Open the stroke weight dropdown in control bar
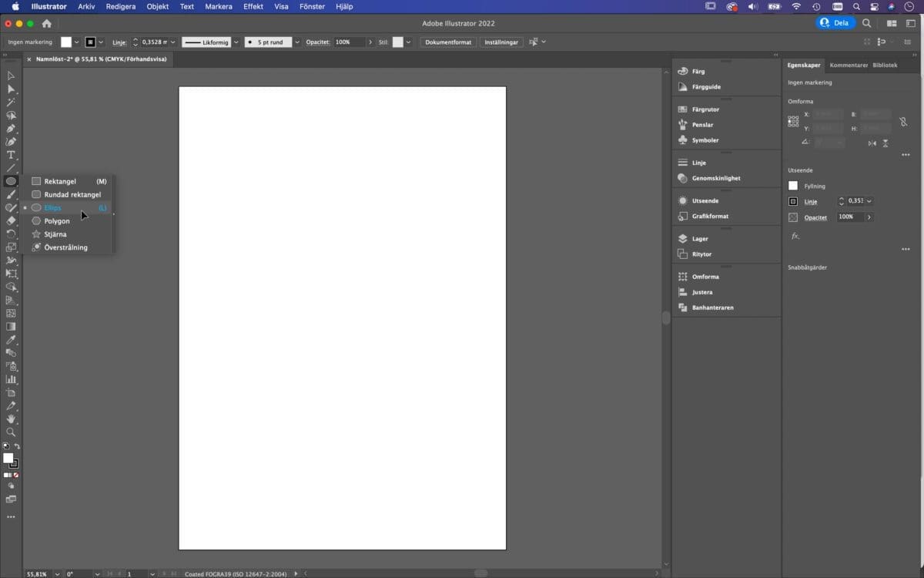Screen dimensions: 924x578 [x=172, y=42]
